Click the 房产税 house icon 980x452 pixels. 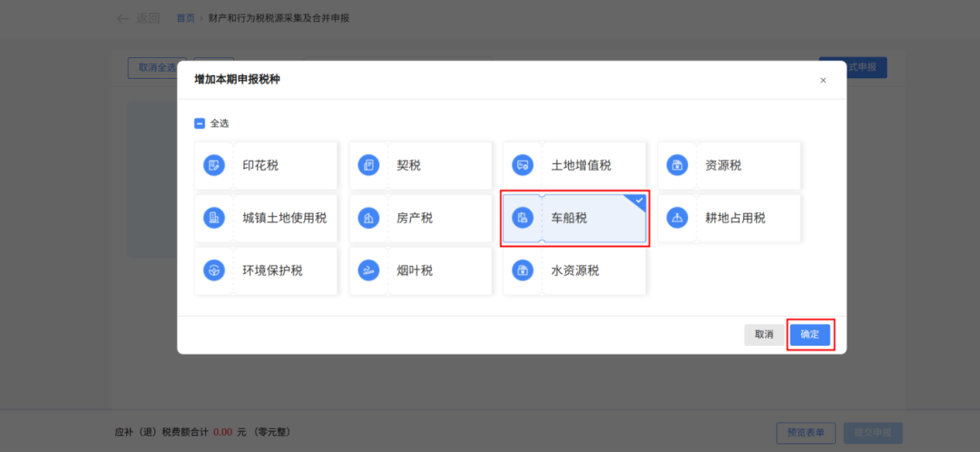pos(368,218)
